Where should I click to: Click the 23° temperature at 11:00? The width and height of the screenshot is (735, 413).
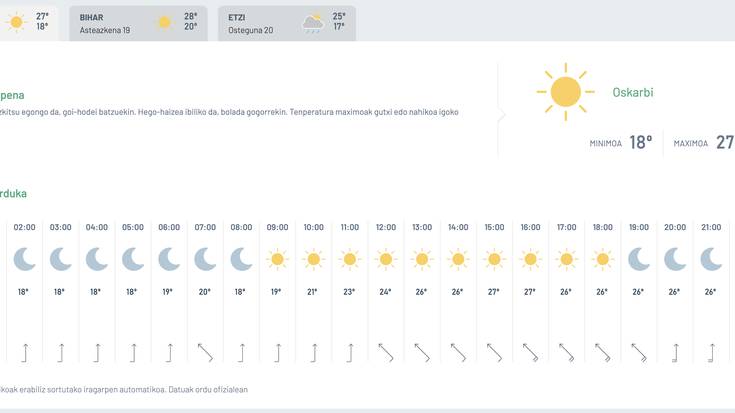coord(349,292)
